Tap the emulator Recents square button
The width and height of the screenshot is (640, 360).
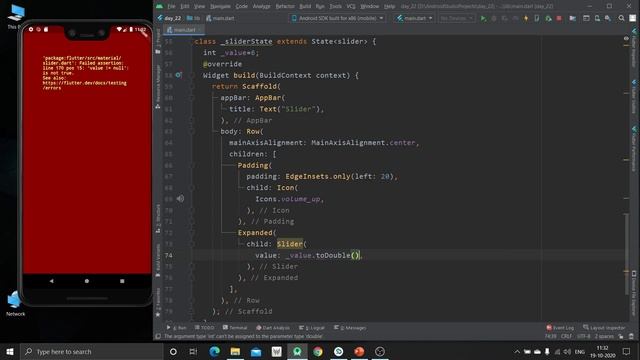pyautogui.click(x=122, y=281)
